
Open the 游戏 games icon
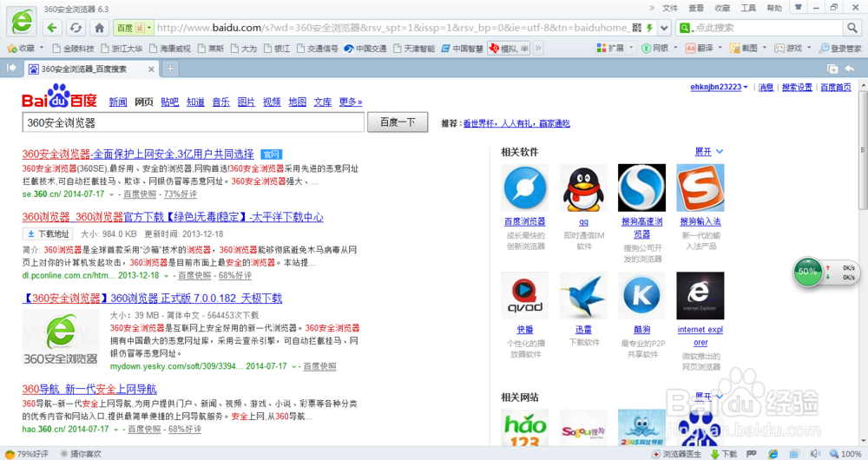tap(779, 48)
